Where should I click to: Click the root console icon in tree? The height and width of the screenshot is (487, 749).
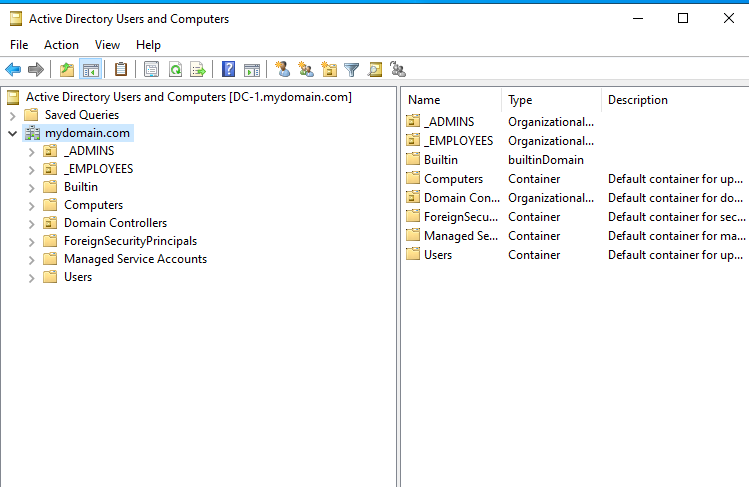pyautogui.click(x=13, y=97)
